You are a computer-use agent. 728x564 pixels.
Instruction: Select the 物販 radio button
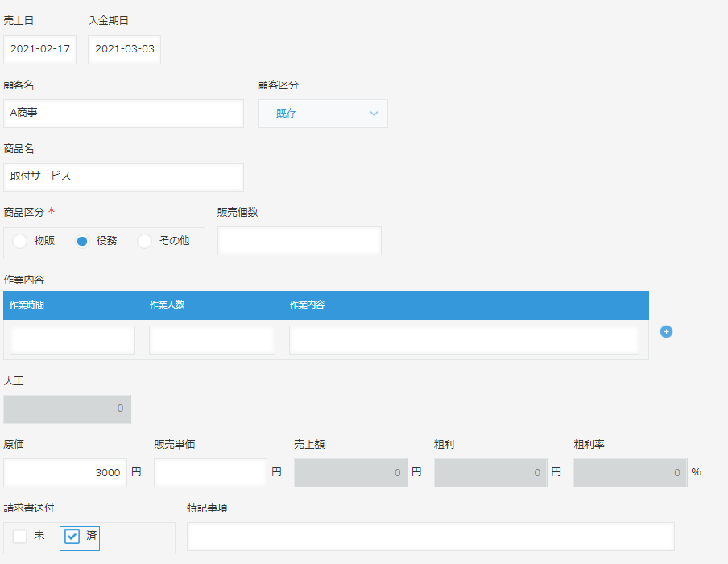click(20, 241)
